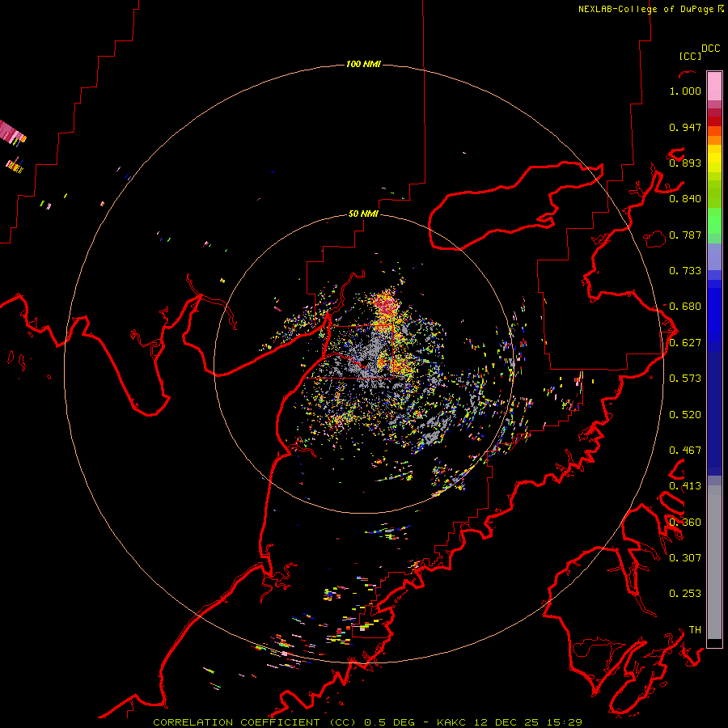Click the 1.000 scale value

coord(685,91)
